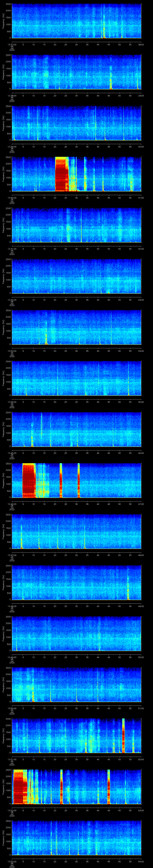Choose the spectrogram panel starting at 13:42:00
This screenshot has width=153, height=868.
point(77,277)
